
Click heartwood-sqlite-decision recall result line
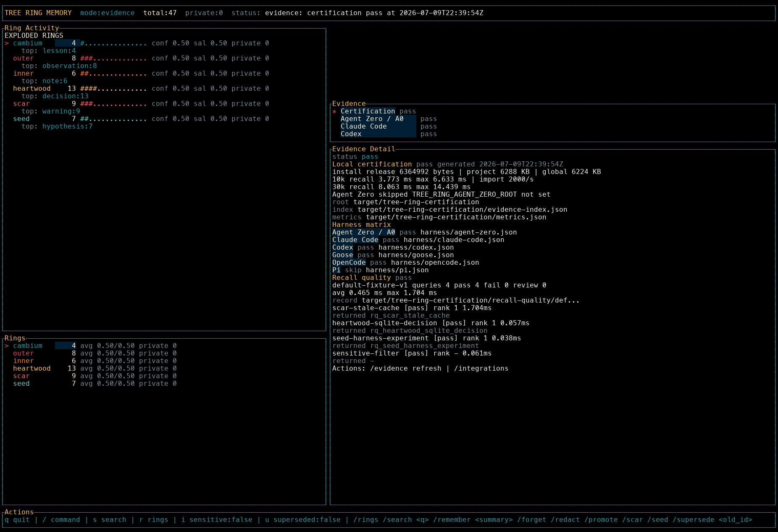pos(431,323)
